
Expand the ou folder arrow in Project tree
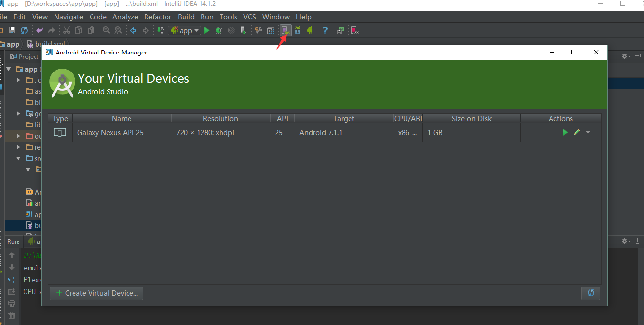(x=18, y=136)
